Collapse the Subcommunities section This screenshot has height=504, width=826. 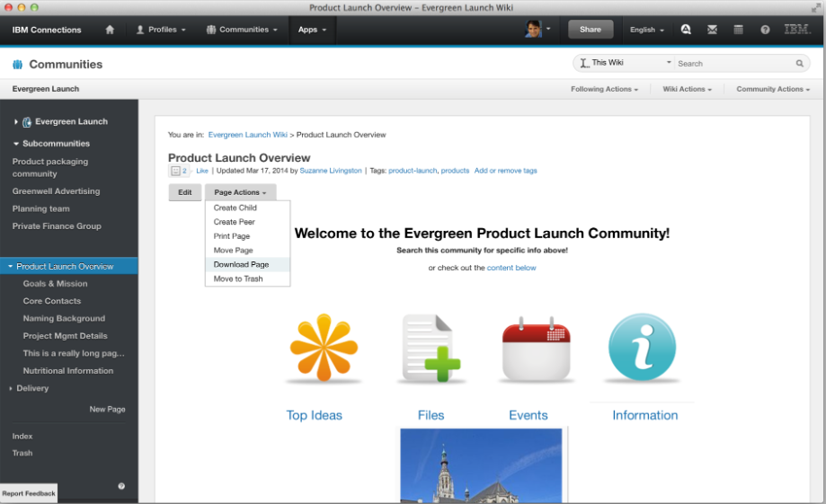(16, 144)
